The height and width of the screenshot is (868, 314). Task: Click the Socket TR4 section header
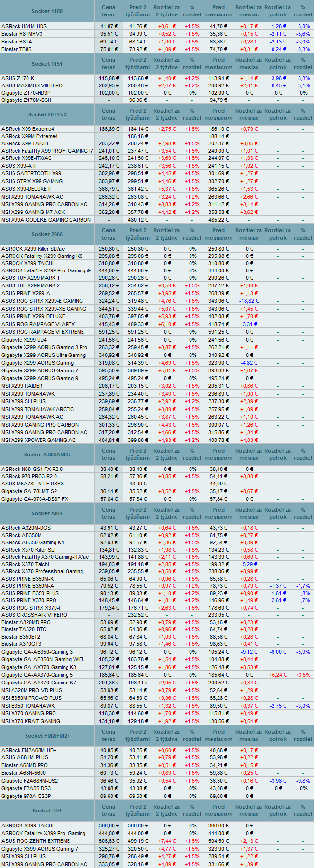point(47,811)
